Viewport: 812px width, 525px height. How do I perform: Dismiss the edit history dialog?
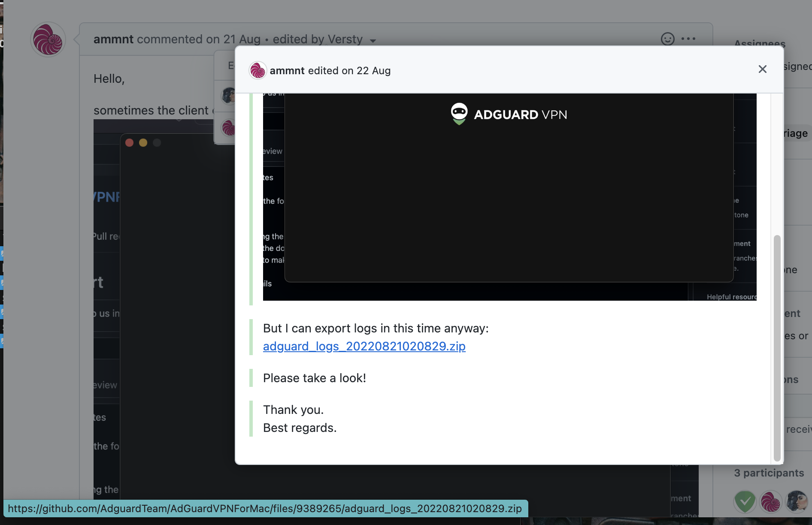tap(762, 69)
